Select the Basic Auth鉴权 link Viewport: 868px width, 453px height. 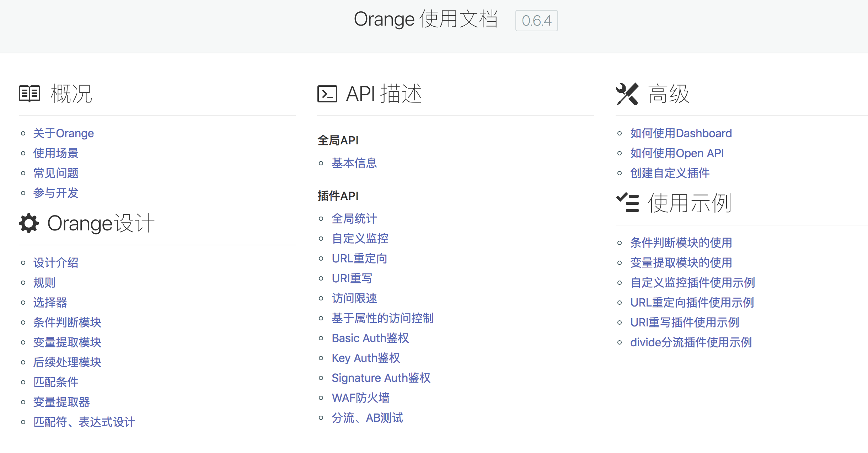(370, 338)
